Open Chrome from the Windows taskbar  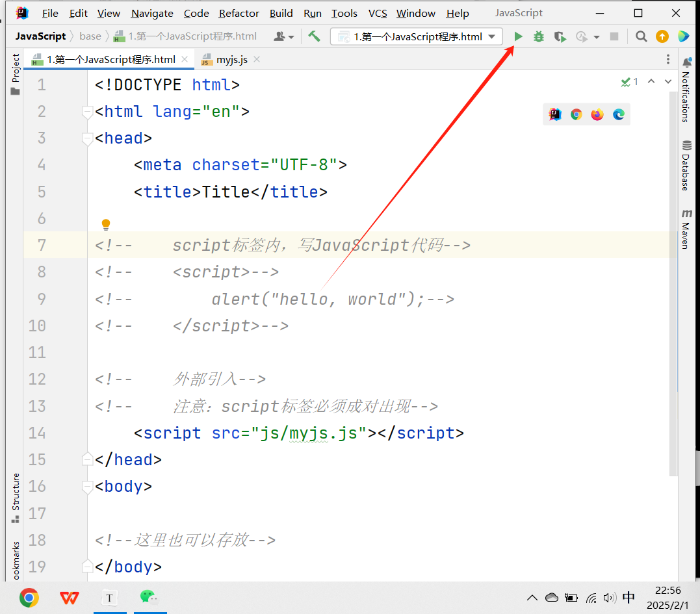[29, 598]
